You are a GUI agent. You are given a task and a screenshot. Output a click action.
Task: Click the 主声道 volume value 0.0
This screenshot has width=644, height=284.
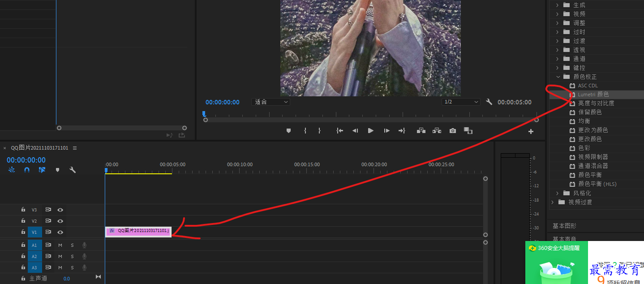(66, 279)
